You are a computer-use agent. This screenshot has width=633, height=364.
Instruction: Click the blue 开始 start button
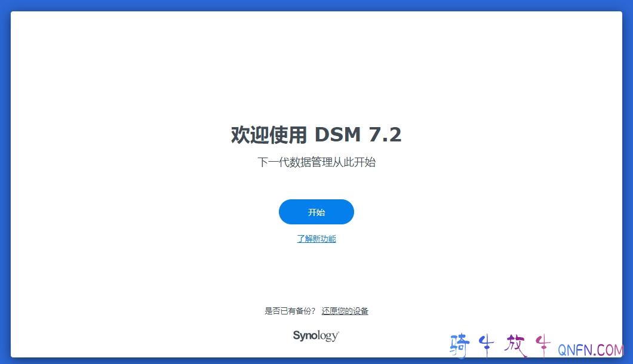316,212
